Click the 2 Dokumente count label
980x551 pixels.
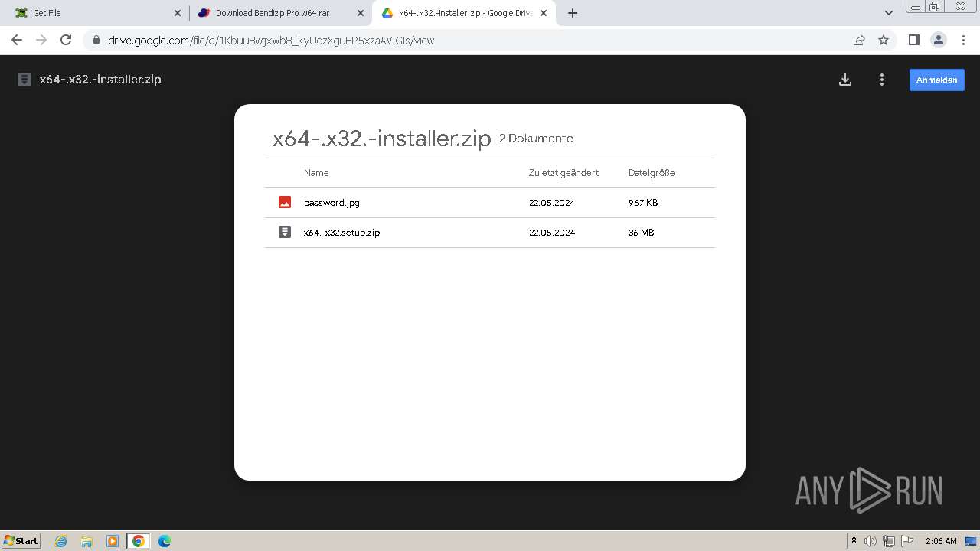536,139
